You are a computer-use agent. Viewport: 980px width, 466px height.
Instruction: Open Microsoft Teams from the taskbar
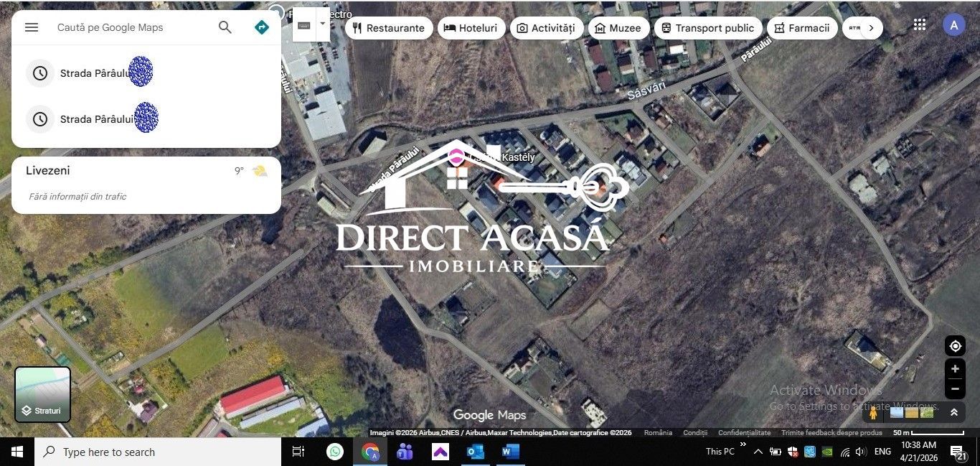point(405,452)
